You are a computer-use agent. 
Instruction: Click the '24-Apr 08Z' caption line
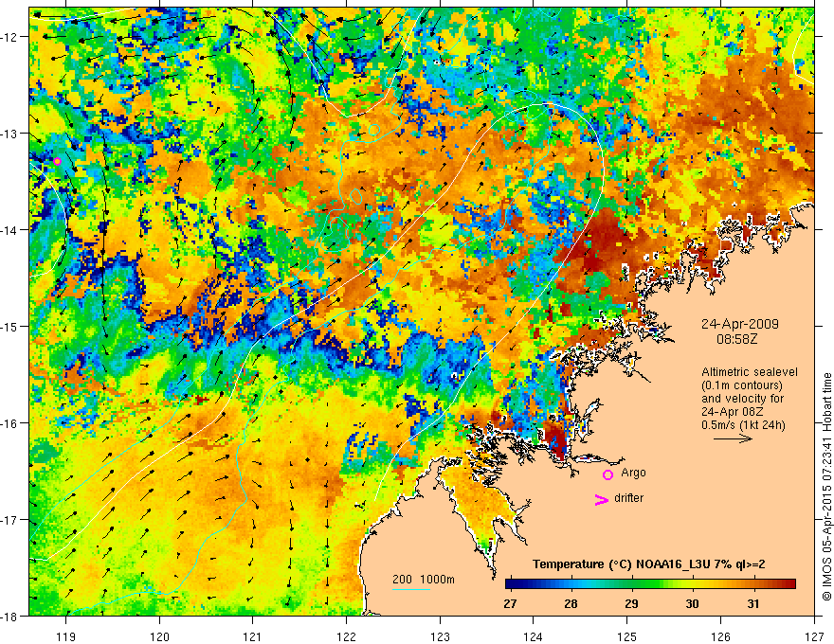coord(733,412)
